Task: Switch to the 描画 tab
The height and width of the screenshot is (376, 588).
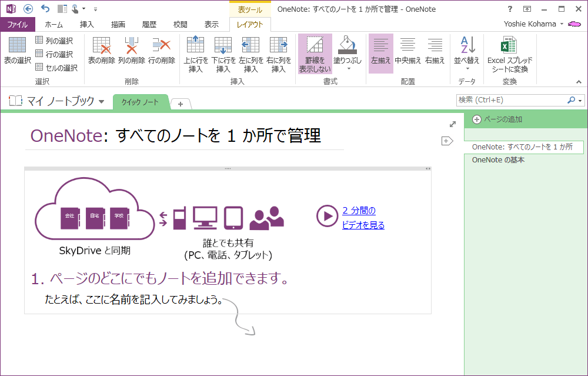Action: click(x=118, y=24)
